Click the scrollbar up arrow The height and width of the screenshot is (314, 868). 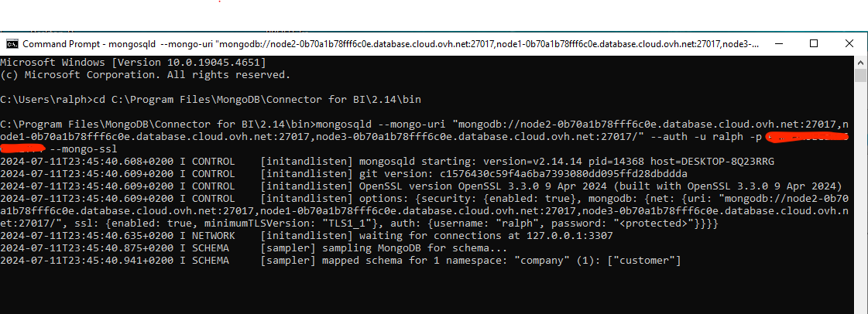click(x=859, y=61)
